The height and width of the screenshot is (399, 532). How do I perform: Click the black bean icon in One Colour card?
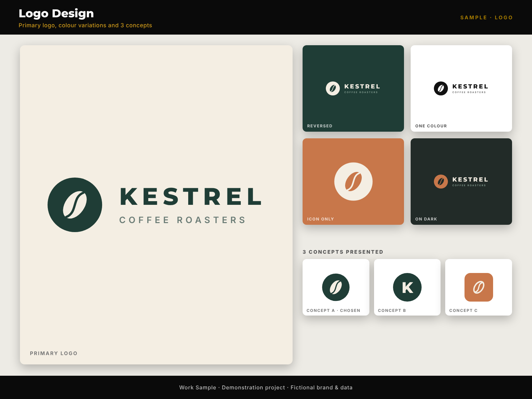[x=441, y=88]
